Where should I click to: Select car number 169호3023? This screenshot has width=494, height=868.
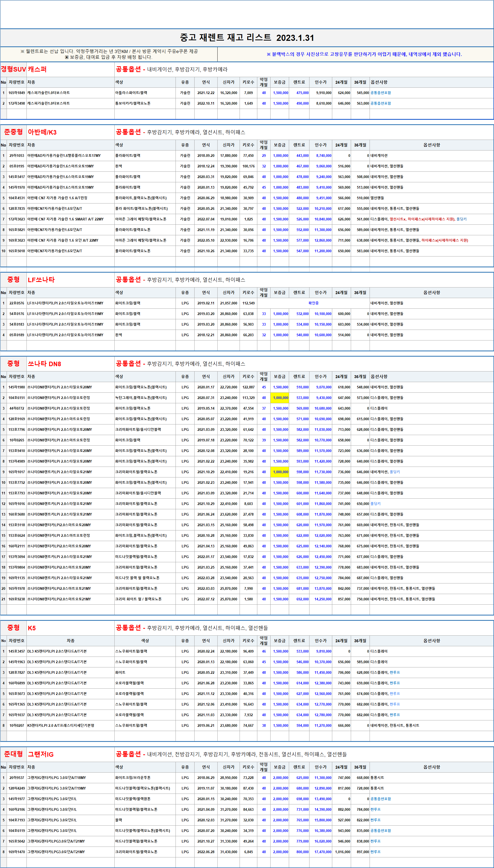[17, 241]
